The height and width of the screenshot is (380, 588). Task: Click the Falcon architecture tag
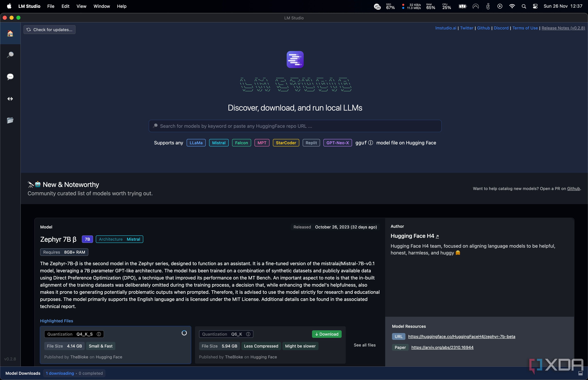tap(241, 143)
